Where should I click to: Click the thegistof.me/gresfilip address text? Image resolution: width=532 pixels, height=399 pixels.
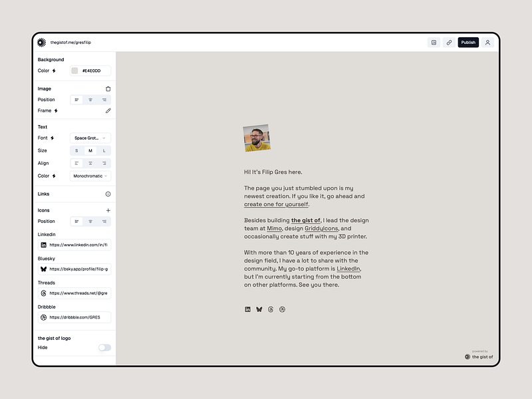pos(70,43)
